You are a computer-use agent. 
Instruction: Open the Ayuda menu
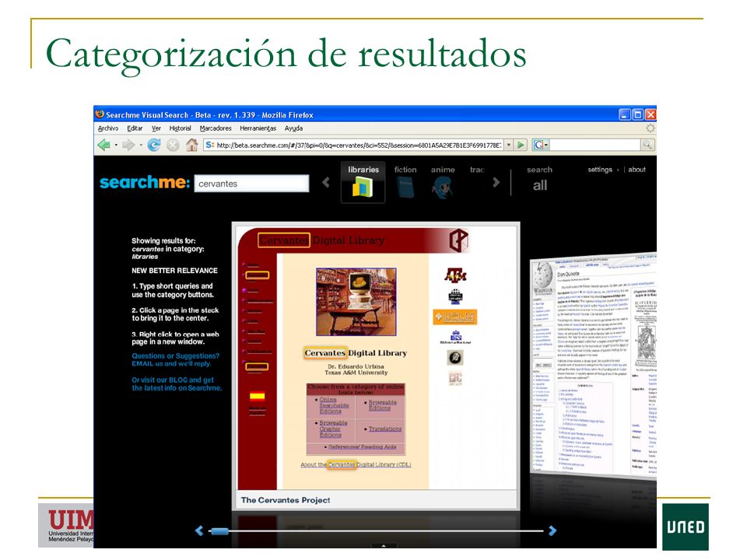click(x=293, y=128)
